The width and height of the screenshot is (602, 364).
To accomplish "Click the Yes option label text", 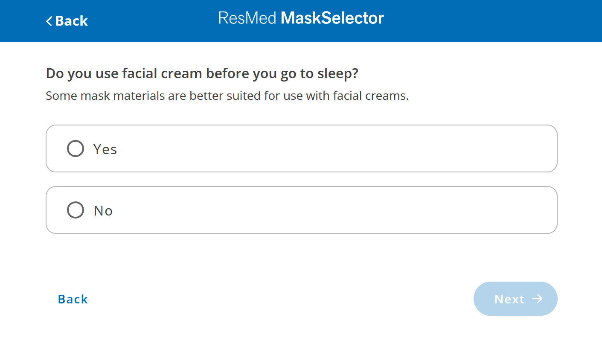I will point(104,149).
